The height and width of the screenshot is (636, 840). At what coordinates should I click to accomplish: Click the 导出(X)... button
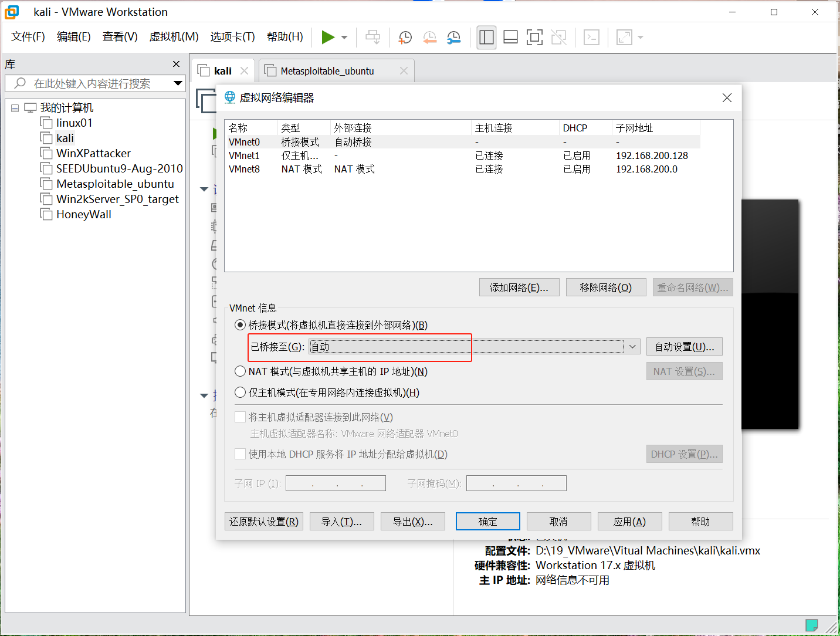pyautogui.click(x=413, y=522)
